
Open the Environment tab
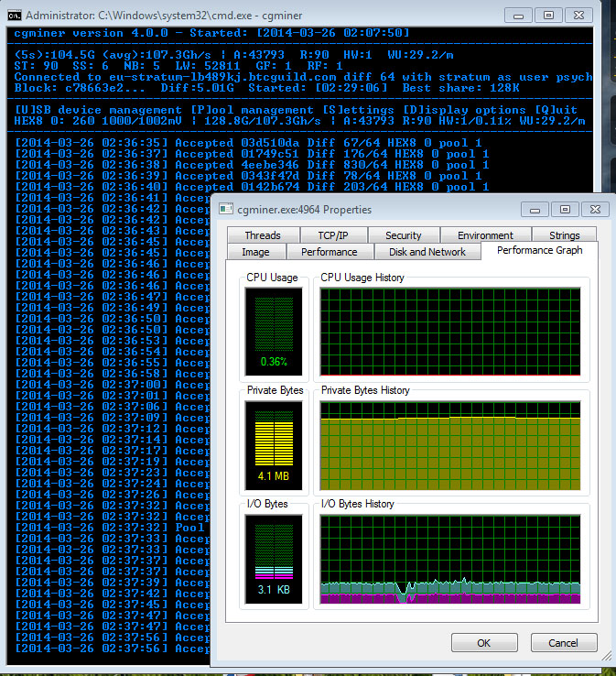(x=485, y=235)
